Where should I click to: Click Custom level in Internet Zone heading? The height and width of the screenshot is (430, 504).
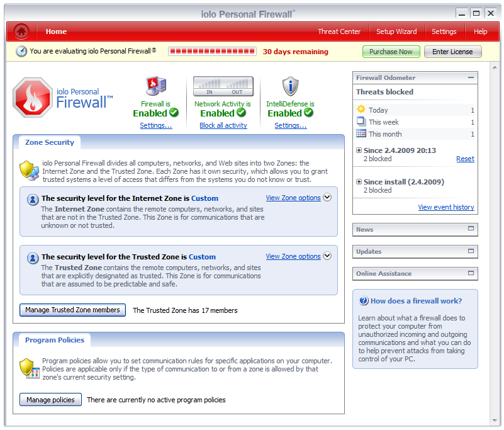point(204,198)
